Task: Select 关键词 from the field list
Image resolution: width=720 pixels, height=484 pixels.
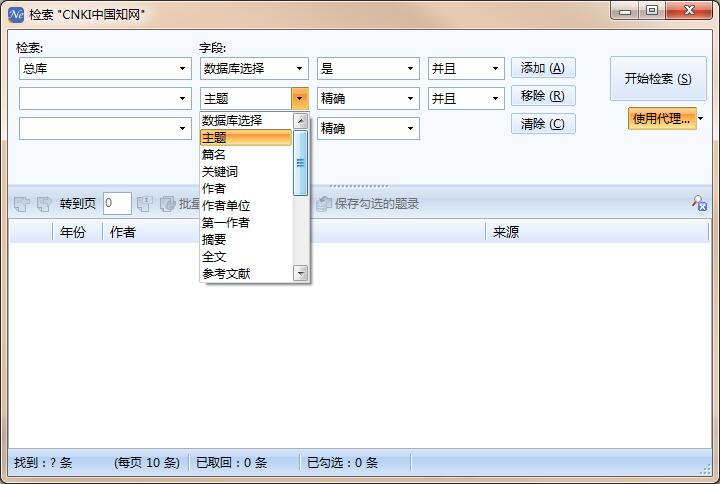Action: click(220, 171)
